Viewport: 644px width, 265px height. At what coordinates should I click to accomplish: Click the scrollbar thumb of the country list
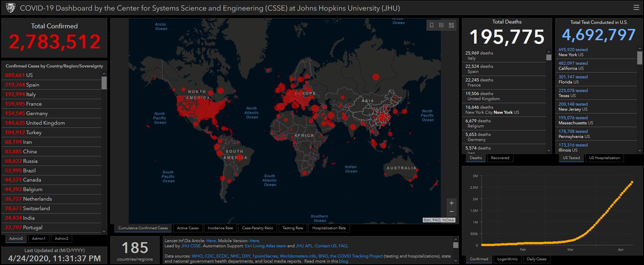(104, 83)
